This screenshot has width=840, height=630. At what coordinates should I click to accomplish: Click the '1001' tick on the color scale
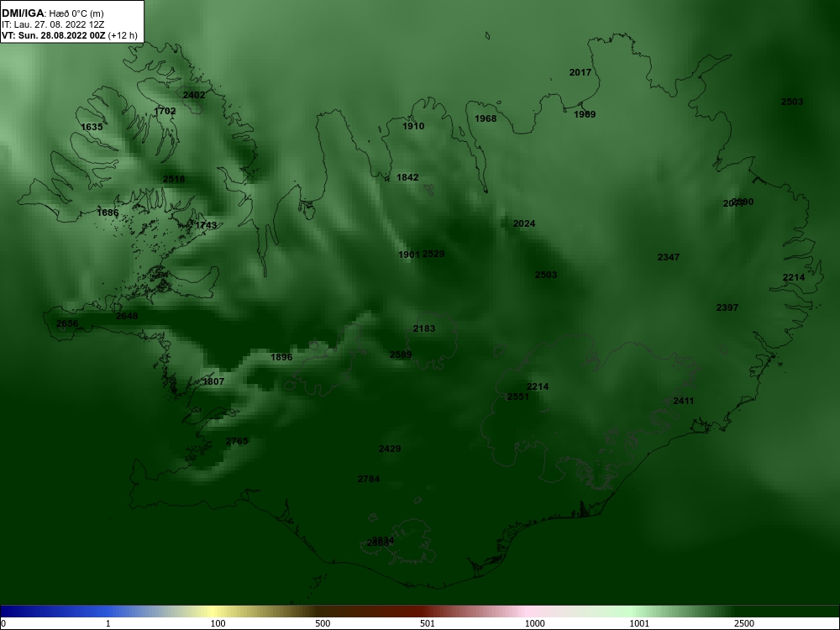click(x=639, y=623)
